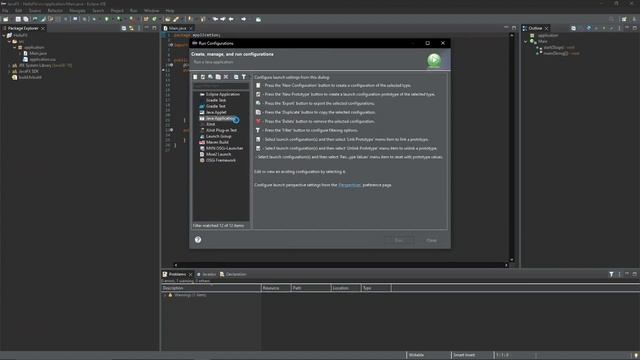Maximize the Package Explorer view
This screenshot has height=360, width=640.
pos(154,28)
